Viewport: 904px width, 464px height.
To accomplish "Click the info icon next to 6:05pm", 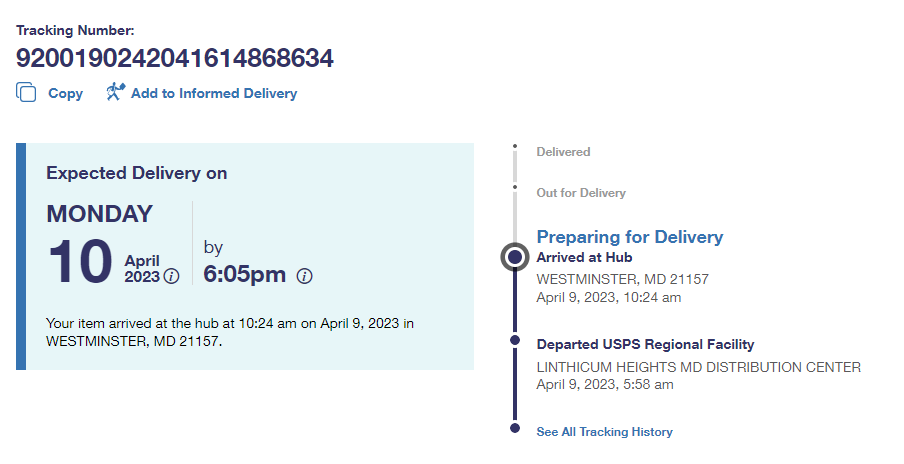I will 305,276.
